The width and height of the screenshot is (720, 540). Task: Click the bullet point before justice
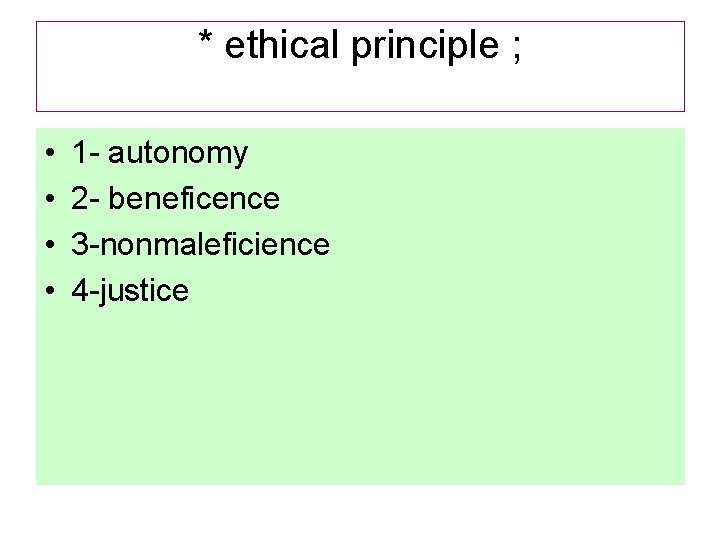coord(49,292)
